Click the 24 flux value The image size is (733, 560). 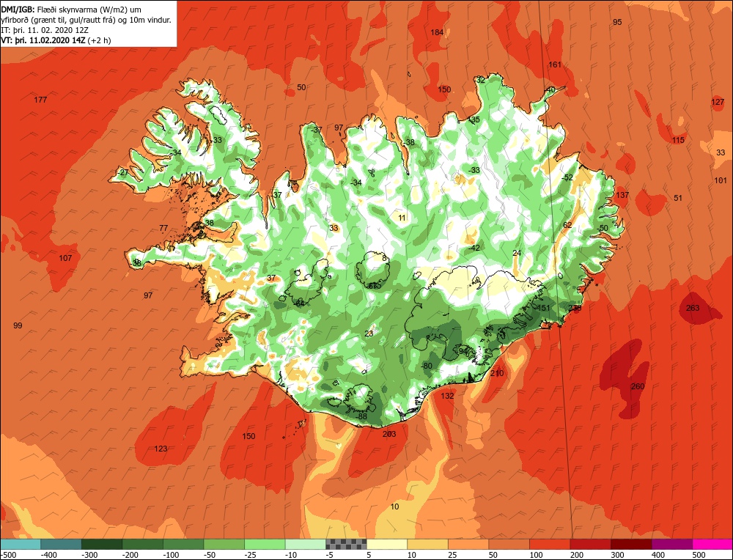517,253
